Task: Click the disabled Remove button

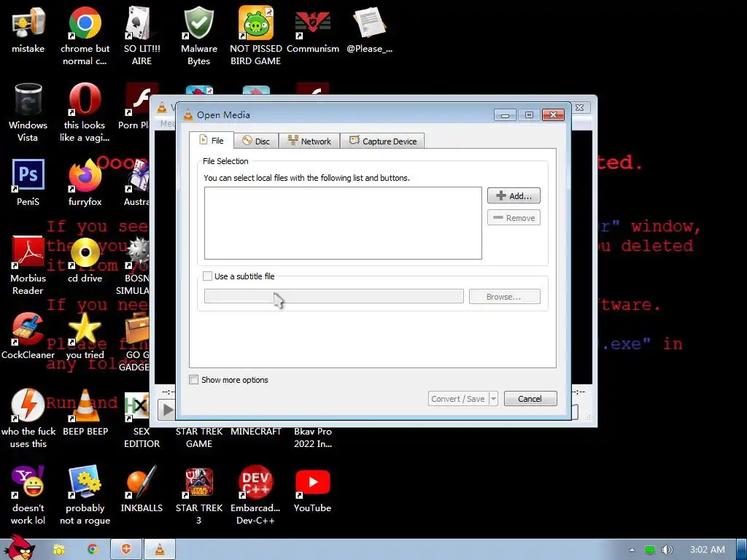Action: coord(514,217)
